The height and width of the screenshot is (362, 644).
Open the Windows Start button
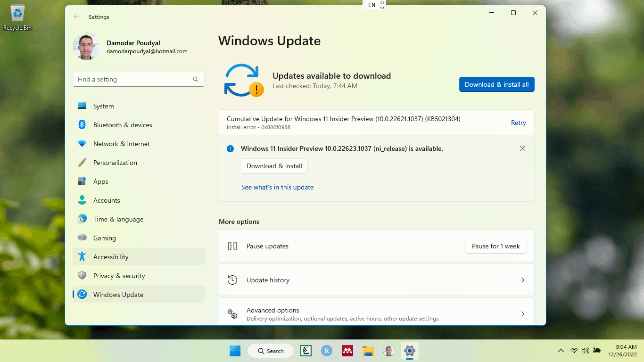[235, 351]
